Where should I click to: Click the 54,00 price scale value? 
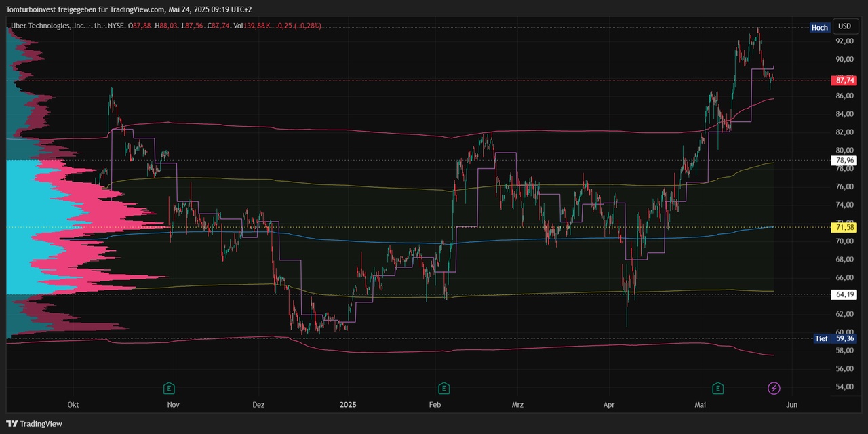click(844, 387)
